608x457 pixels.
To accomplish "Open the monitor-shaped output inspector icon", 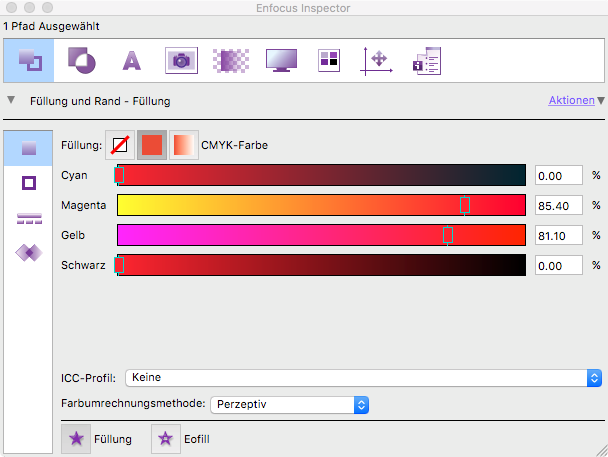I will (x=281, y=60).
